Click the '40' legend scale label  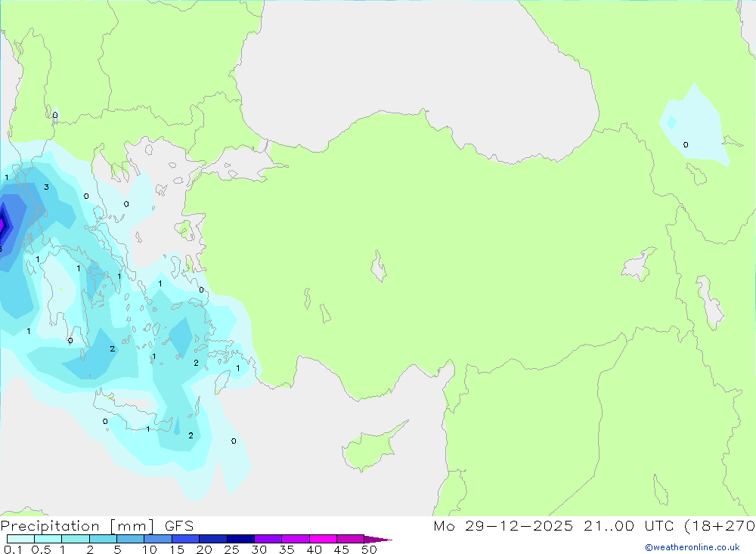tap(314, 549)
